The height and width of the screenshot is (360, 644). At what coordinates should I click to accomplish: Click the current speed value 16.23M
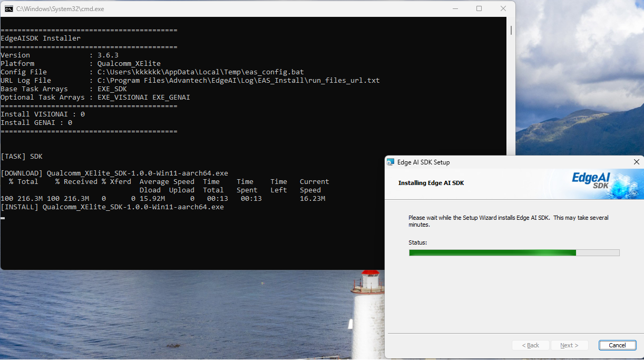[x=313, y=198]
